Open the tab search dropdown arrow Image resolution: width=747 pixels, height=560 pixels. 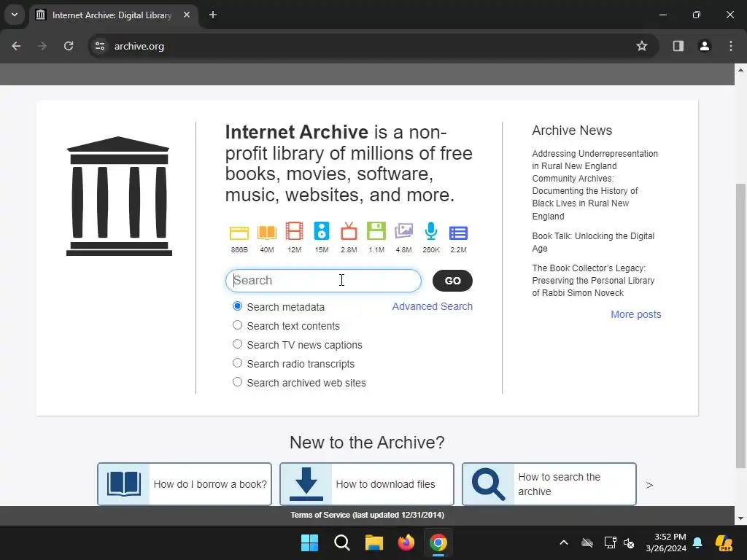click(x=15, y=15)
